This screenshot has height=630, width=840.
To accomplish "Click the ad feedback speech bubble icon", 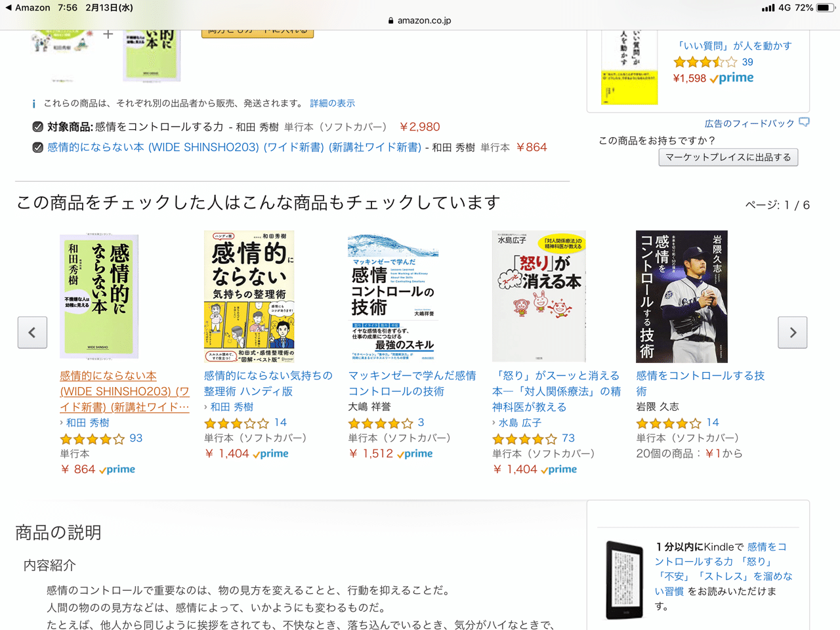I will point(805,123).
